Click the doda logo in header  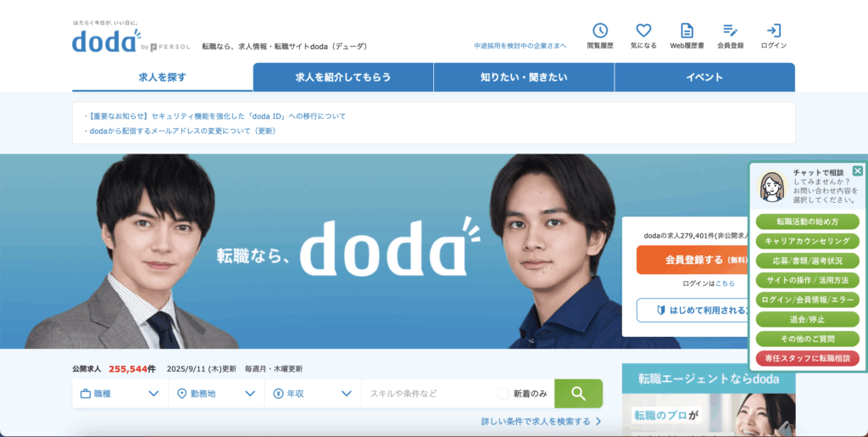pyautogui.click(x=106, y=40)
